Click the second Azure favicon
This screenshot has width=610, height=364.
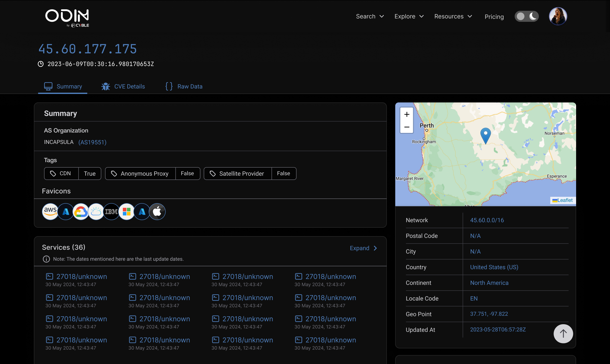(x=142, y=212)
